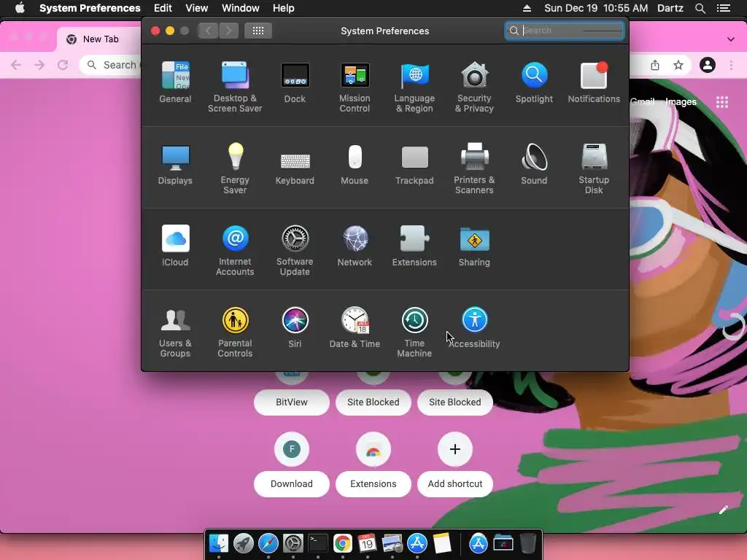The width and height of the screenshot is (747, 560).
Task: Open Siri preferences
Action: (295, 327)
